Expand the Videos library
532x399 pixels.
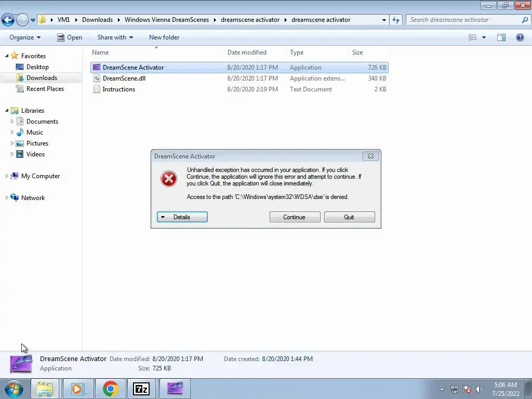click(x=12, y=154)
